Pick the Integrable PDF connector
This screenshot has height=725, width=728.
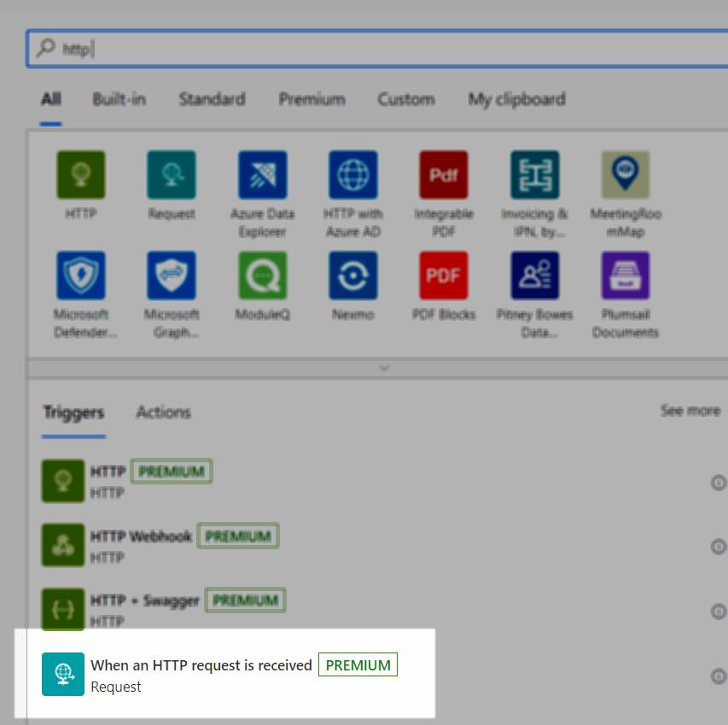click(x=444, y=176)
